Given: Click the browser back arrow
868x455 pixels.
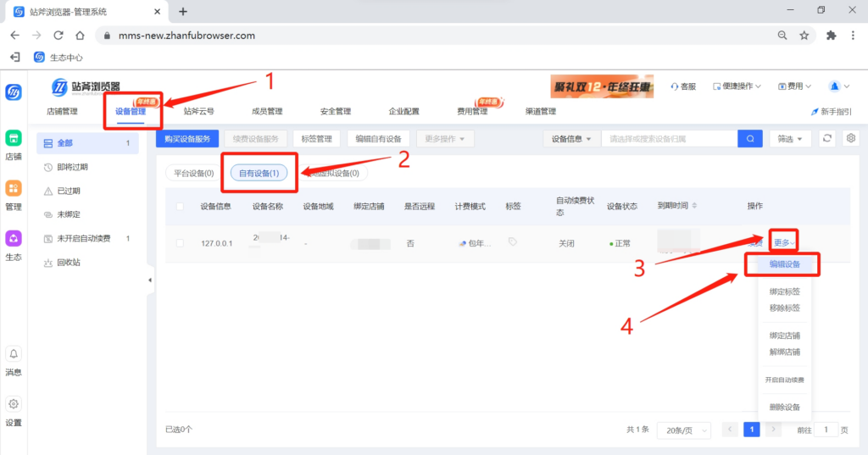Looking at the screenshot, I should [x=15, y=36].
